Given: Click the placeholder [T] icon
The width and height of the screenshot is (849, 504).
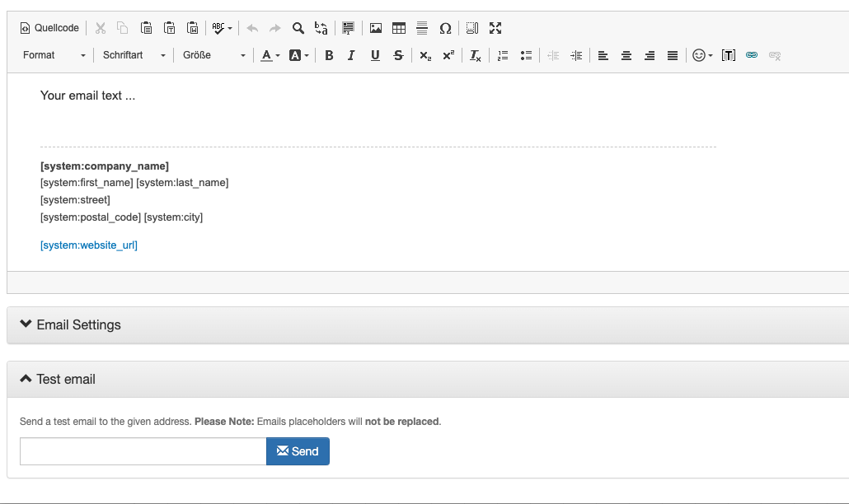Looking at the screenshot, I should 729,55.
